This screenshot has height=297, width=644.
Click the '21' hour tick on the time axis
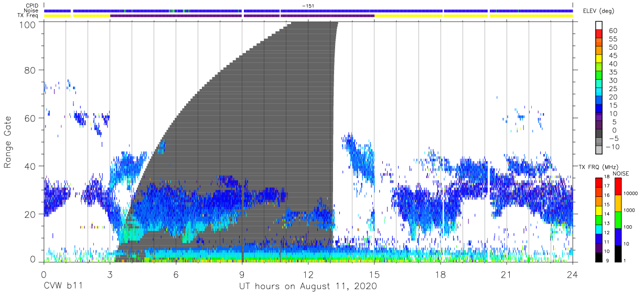[507, 274]
